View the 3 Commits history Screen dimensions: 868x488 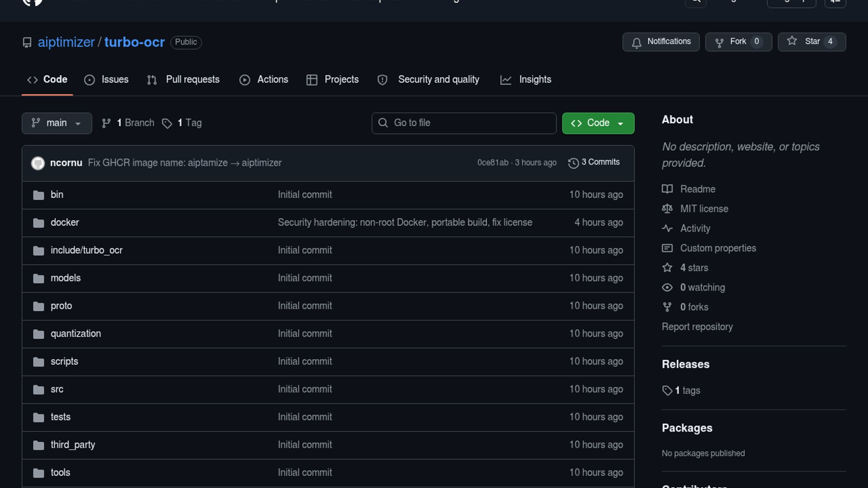point(594,162)
